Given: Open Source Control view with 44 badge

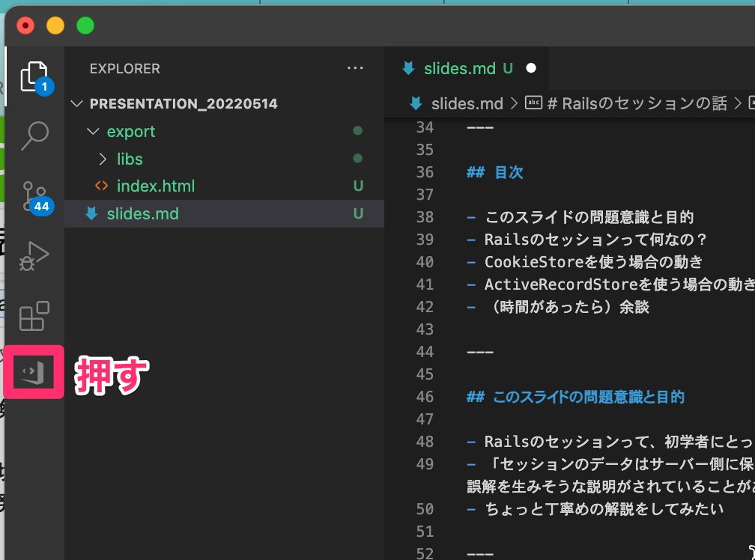Looking at the screenshot, I should coord(34,197).
